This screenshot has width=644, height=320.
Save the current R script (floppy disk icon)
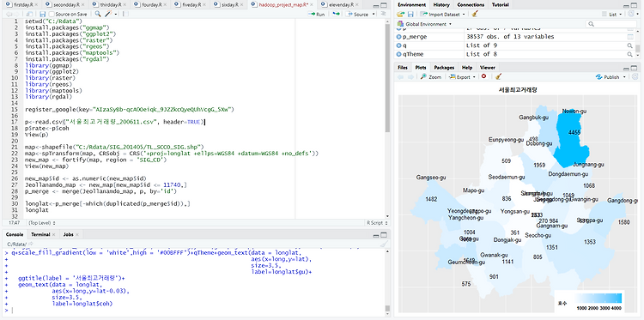42,14
